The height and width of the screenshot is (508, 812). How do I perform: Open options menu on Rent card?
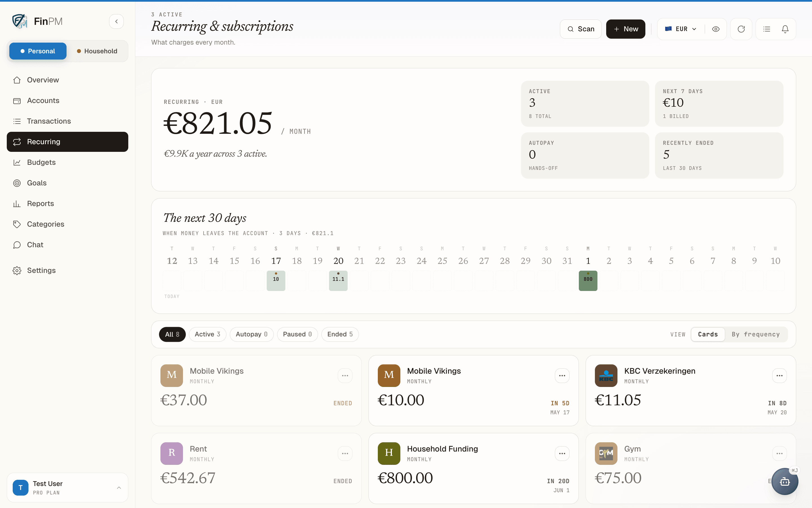(x=345, y=454)
